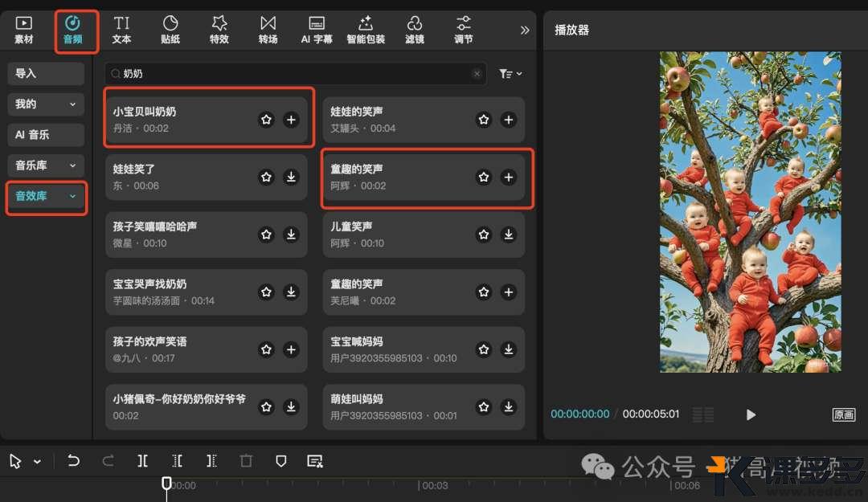
Task: Download the 娃娃笑了 sound effect
Action: pos(291,178)
